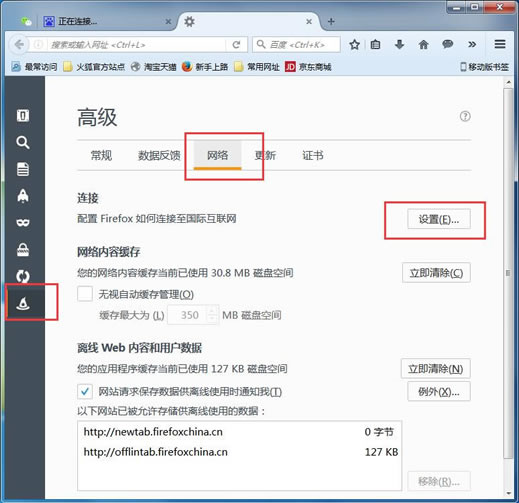519x503 pixels.
Task: Click scrollbar up arrow
Action: (x=508, y=82)
